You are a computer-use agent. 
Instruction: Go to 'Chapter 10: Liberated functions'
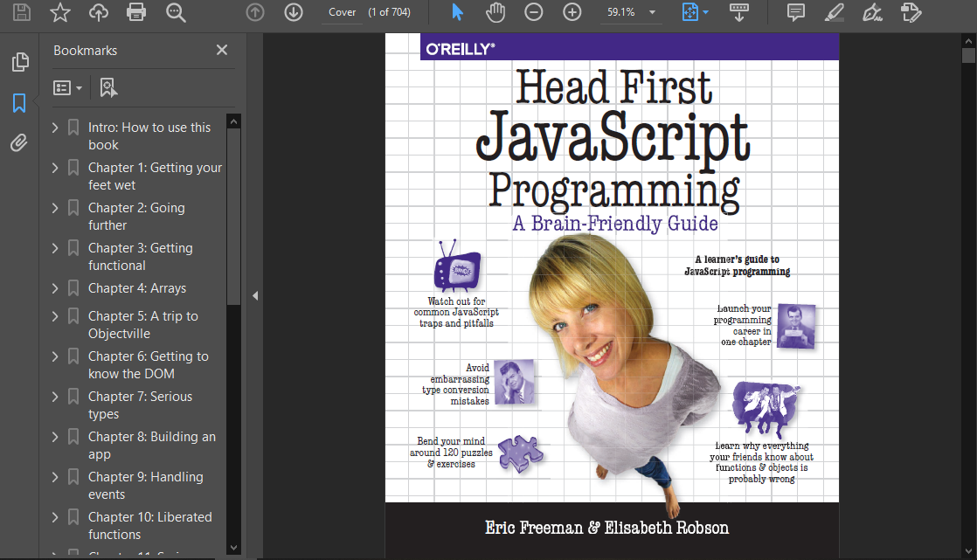150,526
